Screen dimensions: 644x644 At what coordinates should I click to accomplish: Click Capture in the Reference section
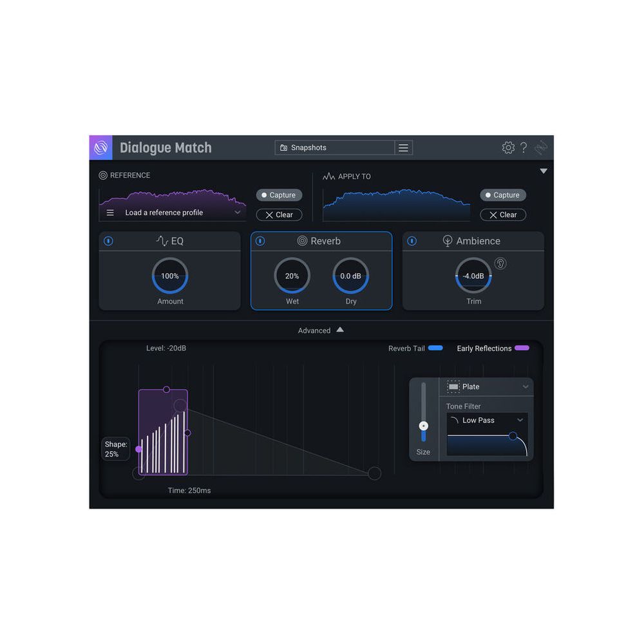click(279, 195)
